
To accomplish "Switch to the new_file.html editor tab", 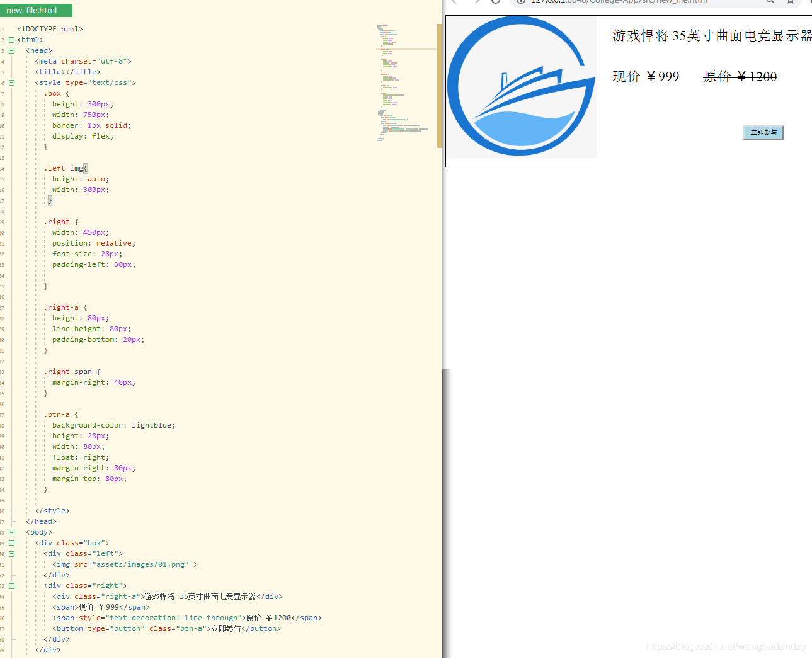I will (x=36, y=10).
